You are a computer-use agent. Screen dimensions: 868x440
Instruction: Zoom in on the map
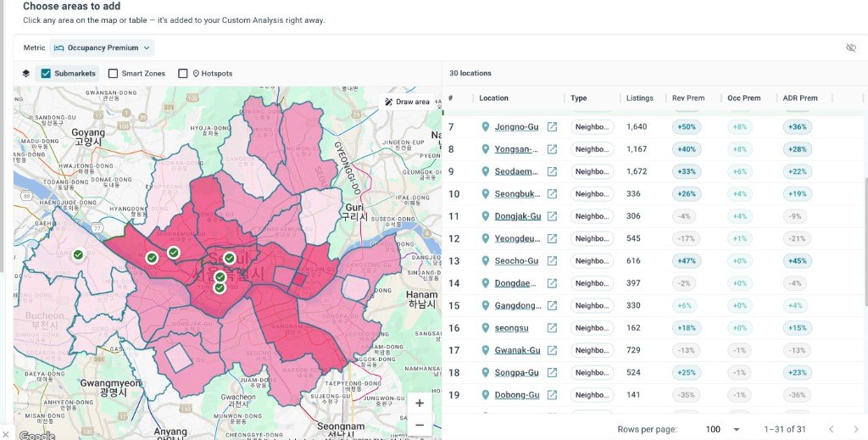(420, 403)
